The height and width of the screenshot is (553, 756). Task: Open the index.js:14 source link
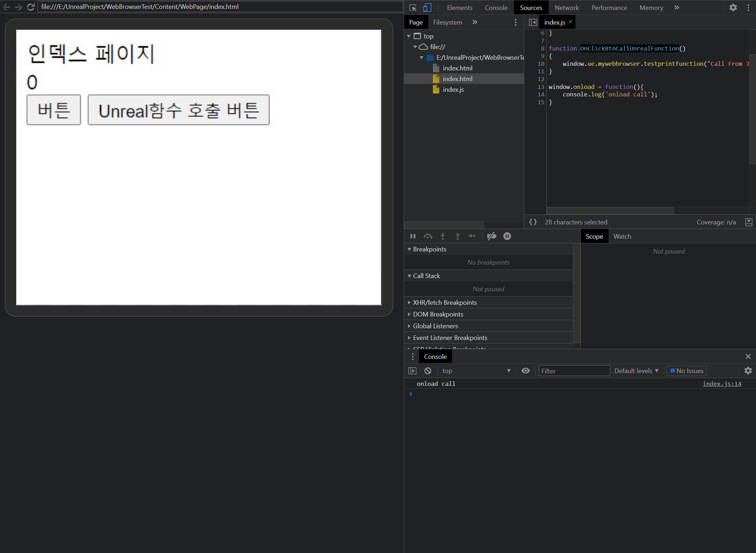point(722,383)
